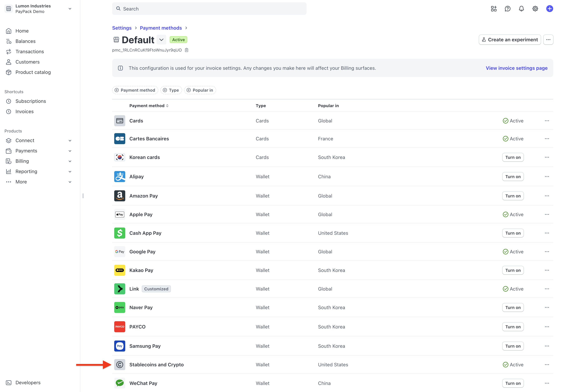Click the Cartes Bancaires logo icon

tap(120, 139)
